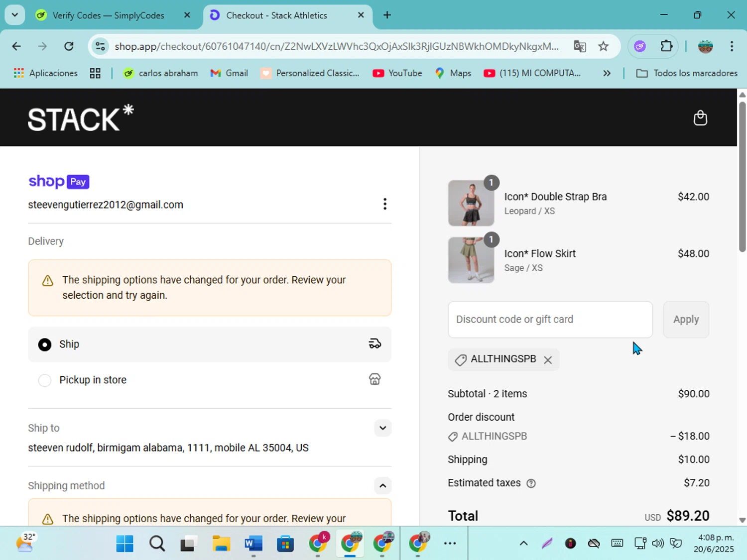Open Shop Pay account options menu

(x=384, y=204)
